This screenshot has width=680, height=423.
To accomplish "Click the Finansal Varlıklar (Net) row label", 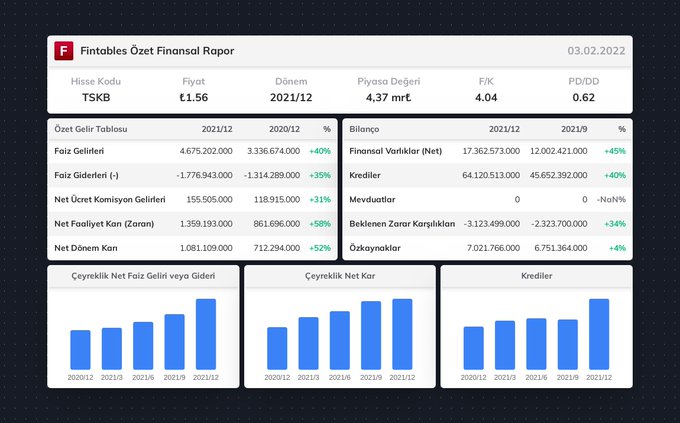I will [396, 151].
